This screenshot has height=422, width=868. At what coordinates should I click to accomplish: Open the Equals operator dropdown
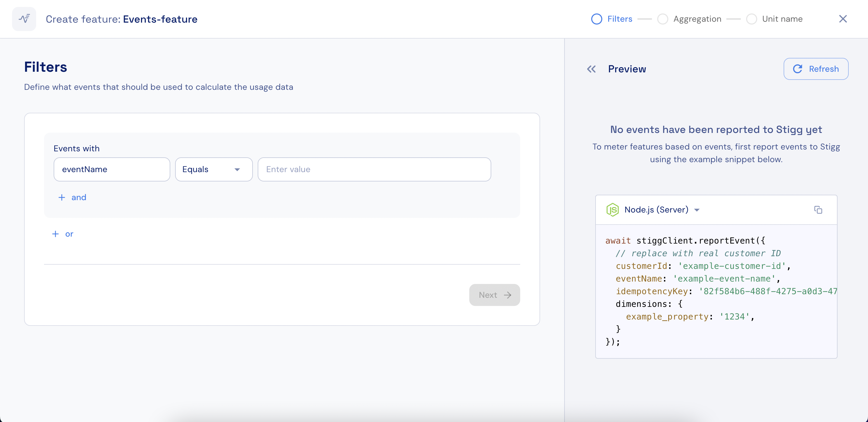214,169
